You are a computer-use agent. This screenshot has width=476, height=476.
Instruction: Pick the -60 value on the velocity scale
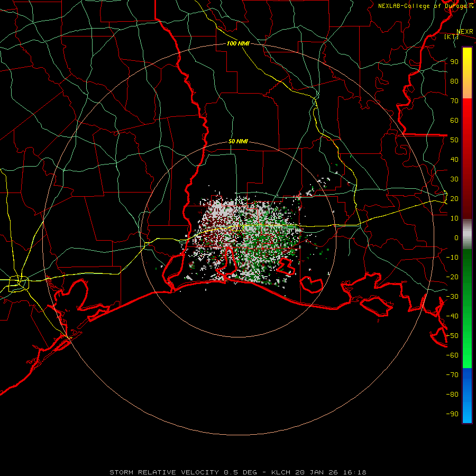coord(452,355)
